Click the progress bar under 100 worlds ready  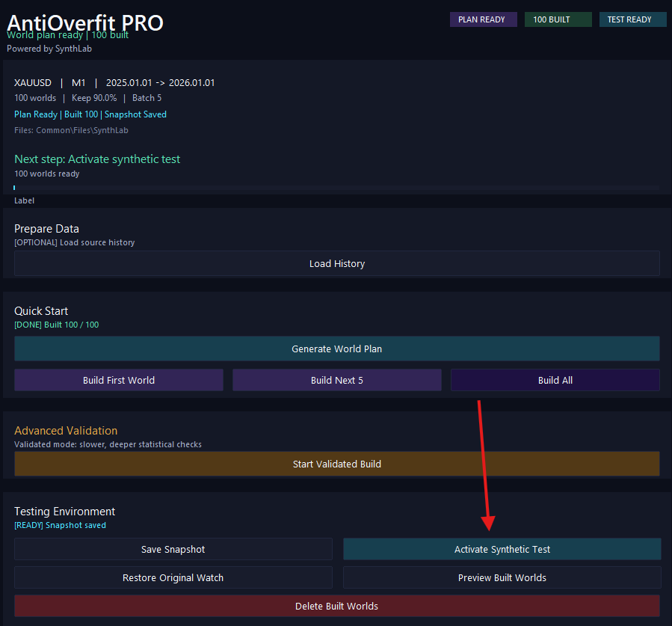337,188
